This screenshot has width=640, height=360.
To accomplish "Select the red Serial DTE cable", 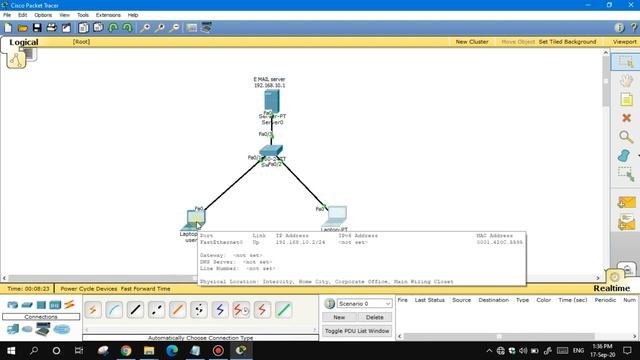I will tap(262, 310).
